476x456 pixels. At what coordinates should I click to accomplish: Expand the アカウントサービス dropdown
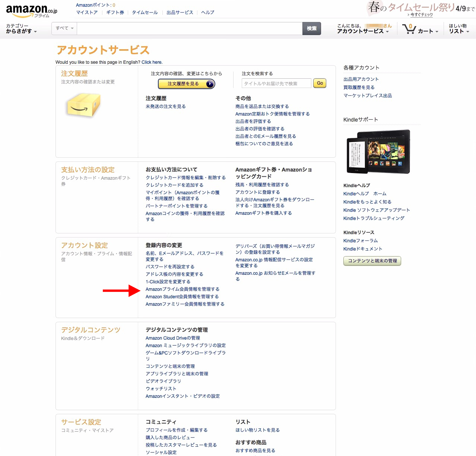click(362, 31)
